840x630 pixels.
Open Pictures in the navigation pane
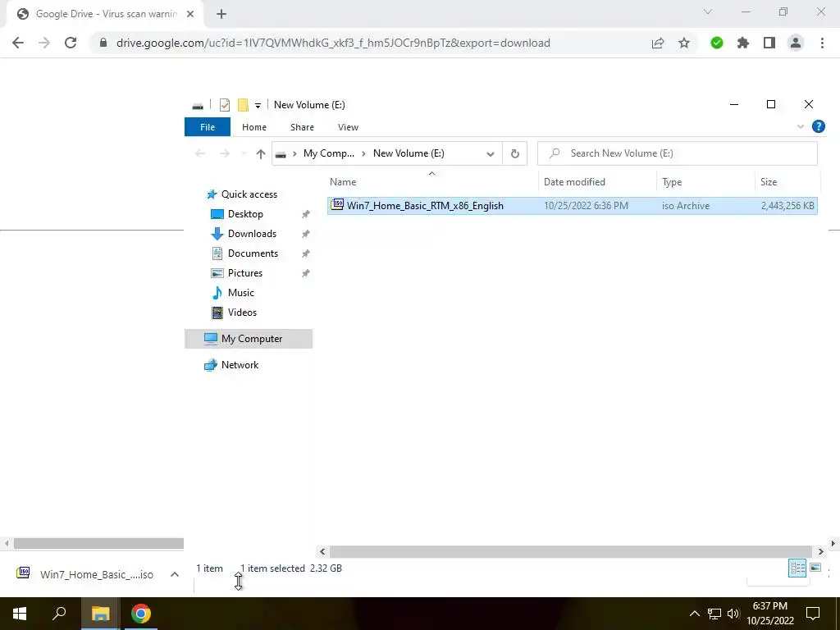[244, 273]
